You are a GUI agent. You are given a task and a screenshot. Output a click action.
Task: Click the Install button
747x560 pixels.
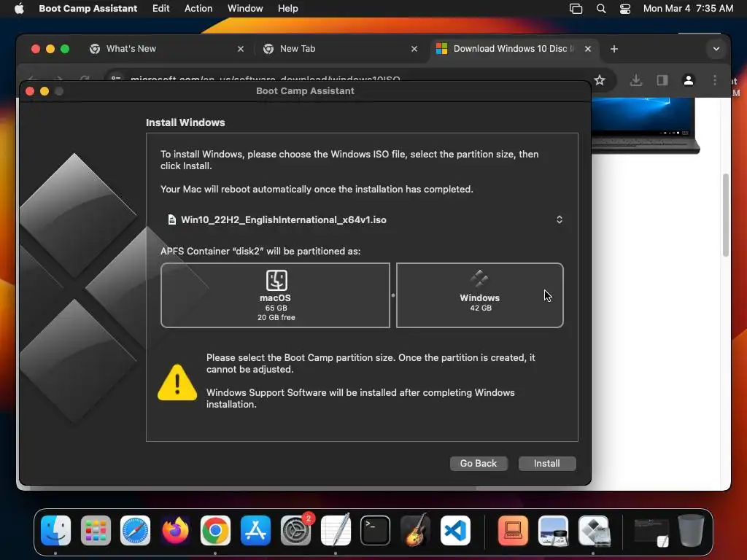click(x=547, y=463)
